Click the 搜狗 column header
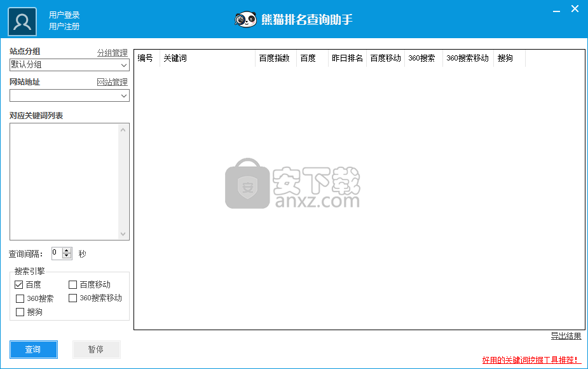Screen dimensions: 588x369 (x=509, y=58)
